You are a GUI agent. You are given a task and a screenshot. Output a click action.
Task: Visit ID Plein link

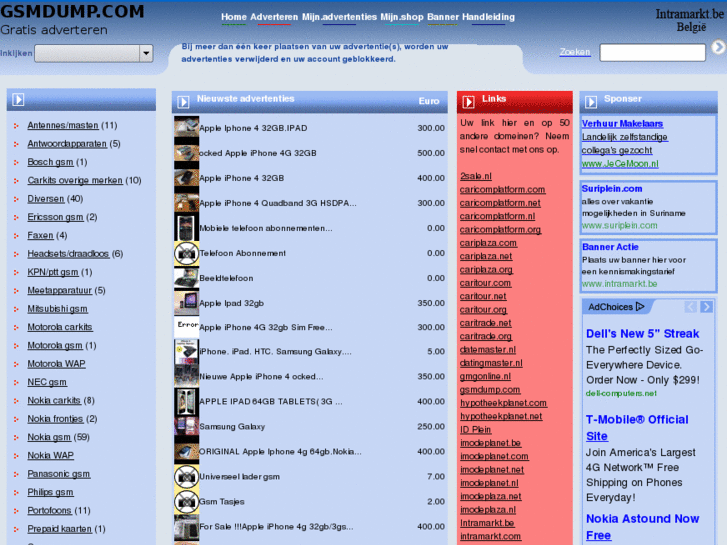pos(475,430)
